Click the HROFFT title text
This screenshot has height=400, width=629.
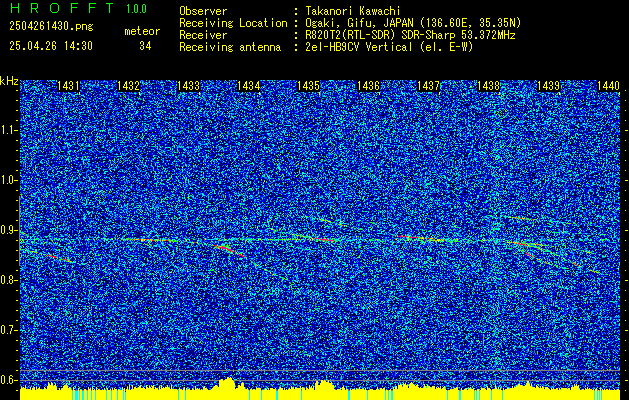(x=63, y=8)
